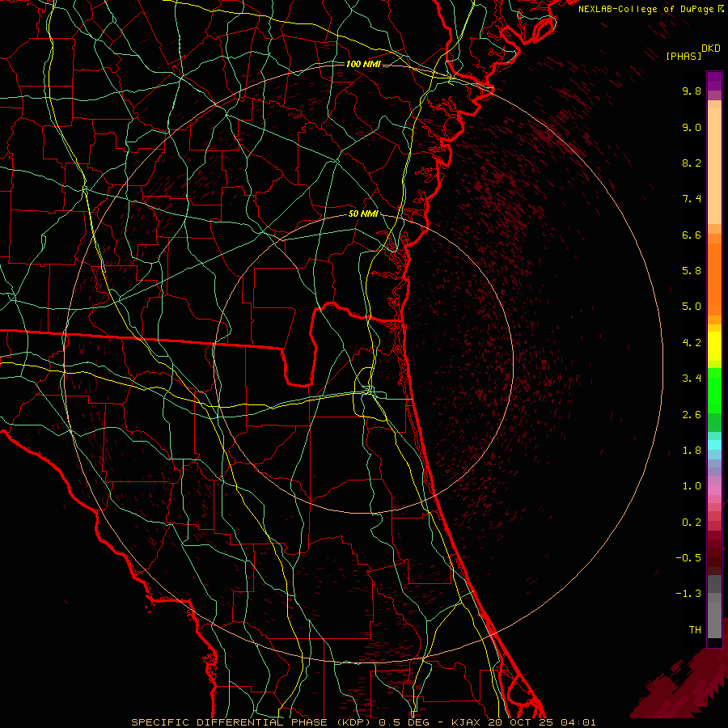728x728 pixels.
Task: Select the 9.0 scale label
Action: [x=692, y=127]
